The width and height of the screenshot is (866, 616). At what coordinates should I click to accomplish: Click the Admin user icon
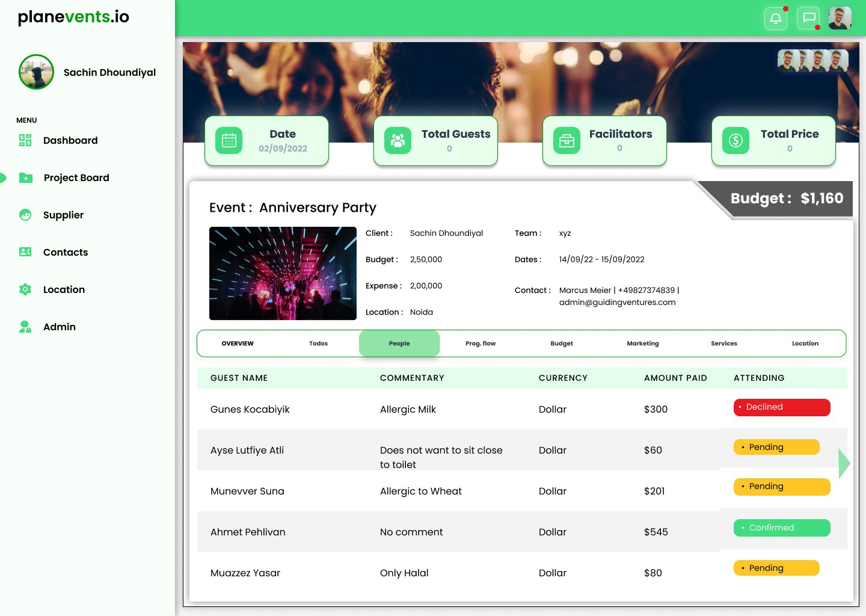25,327
